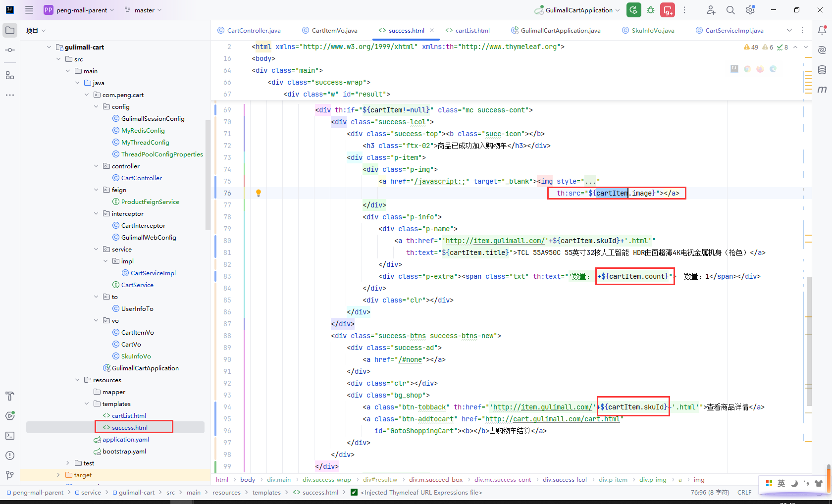Click div.p-img in editor breadcrumbs

tap(653, 479)
